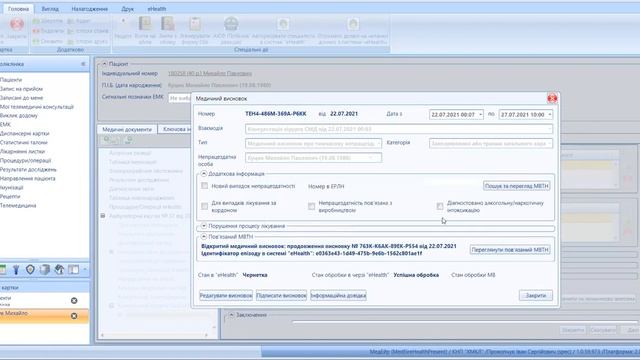This screenshot has height=360, width=640.
Task: Click the shield icon in the sidebar strip
Action: click(30, 269)
